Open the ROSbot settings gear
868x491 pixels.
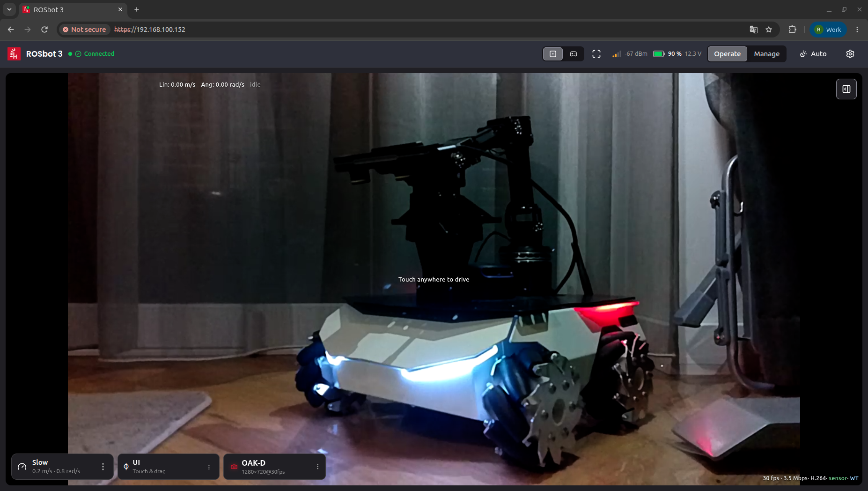(x=850, y=54)
